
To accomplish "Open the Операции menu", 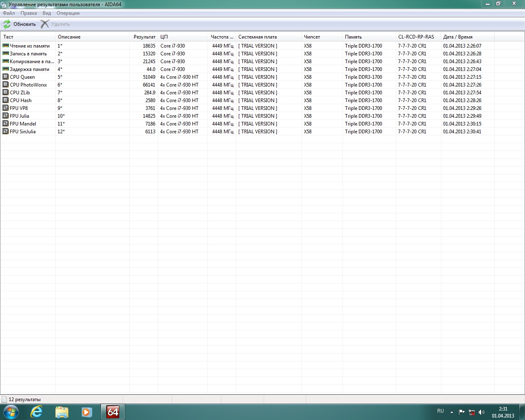I will pyautogui.click(x=68, y=13).
